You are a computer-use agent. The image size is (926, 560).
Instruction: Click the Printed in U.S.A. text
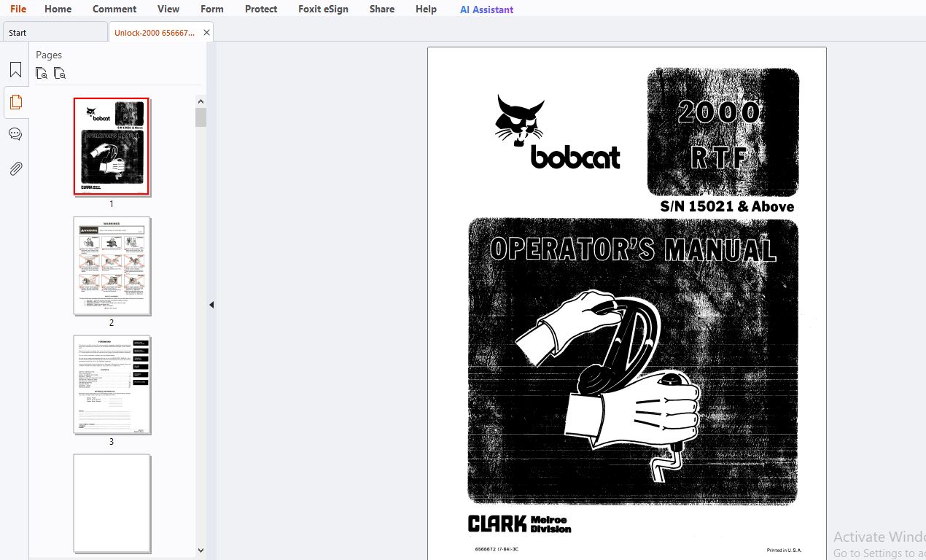(x=784, y=550)
